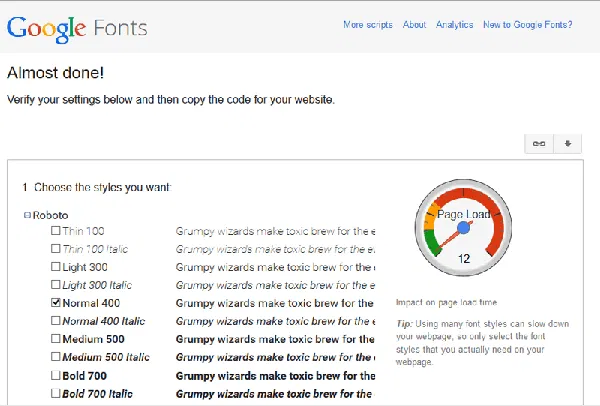Image resolution: width=600 pixels, height=406 pixels.
Task: Click the download arrow icon button
Action: click(x=567, y=143)
